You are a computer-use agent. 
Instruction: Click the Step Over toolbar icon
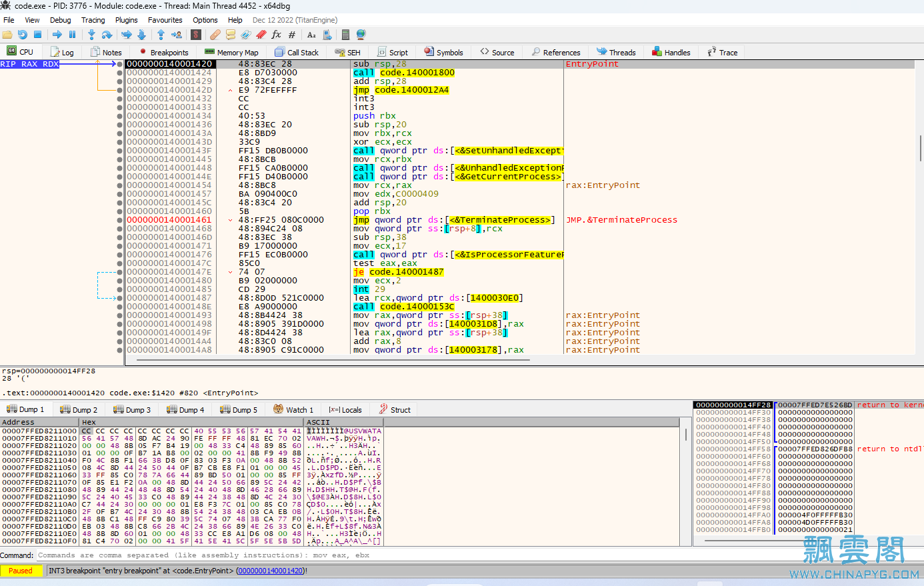tap(107, 35)
